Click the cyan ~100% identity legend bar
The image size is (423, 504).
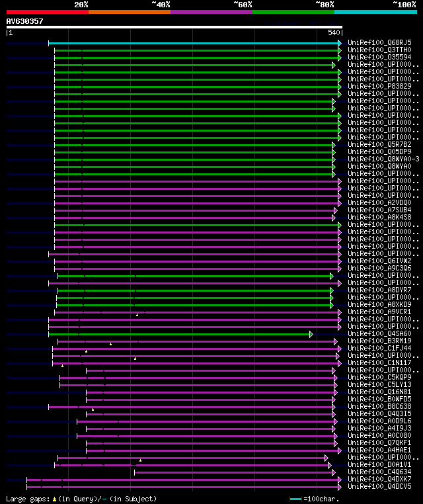point(375,12)
